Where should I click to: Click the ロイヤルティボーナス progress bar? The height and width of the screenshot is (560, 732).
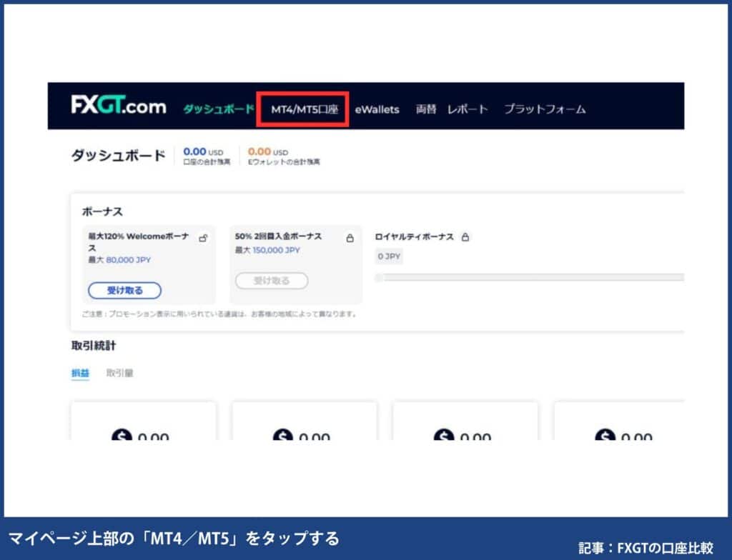pos(530,278)
